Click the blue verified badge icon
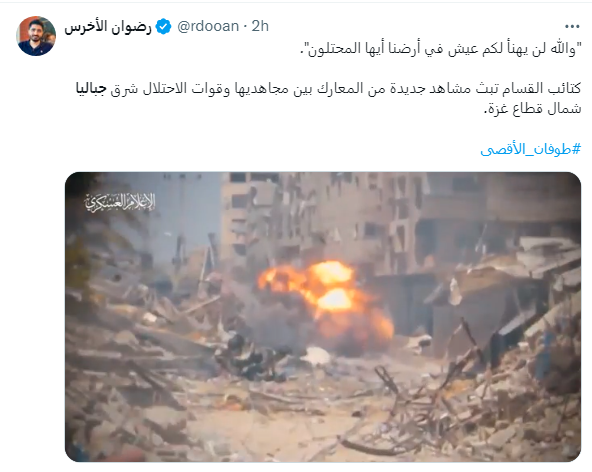 [163, 26]
